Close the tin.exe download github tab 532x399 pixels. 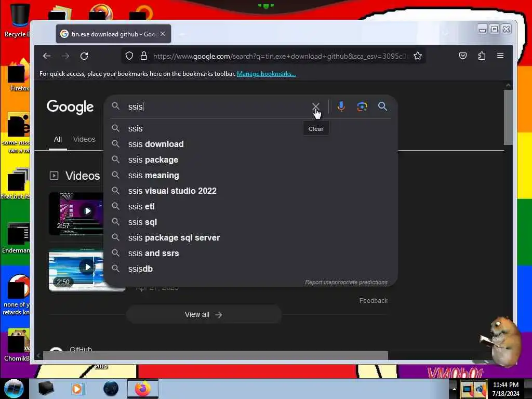pyautogui.click(x=163, y=34)
